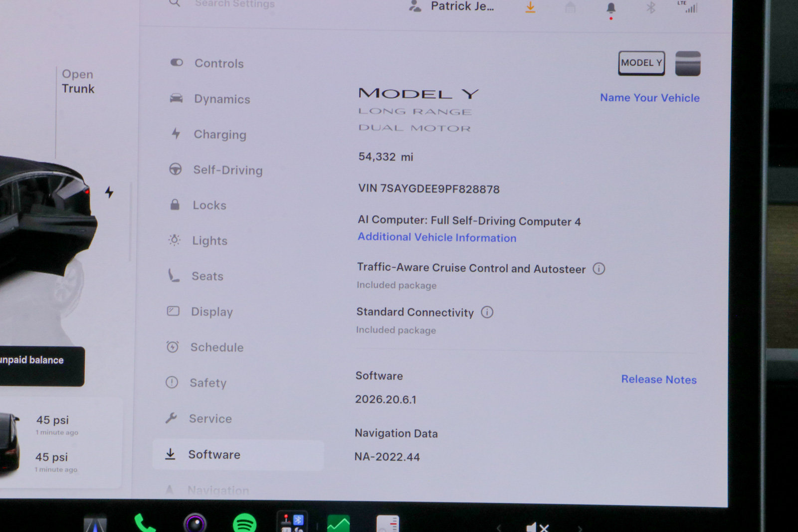Open the Phone app in the dock

pos(145,523)
